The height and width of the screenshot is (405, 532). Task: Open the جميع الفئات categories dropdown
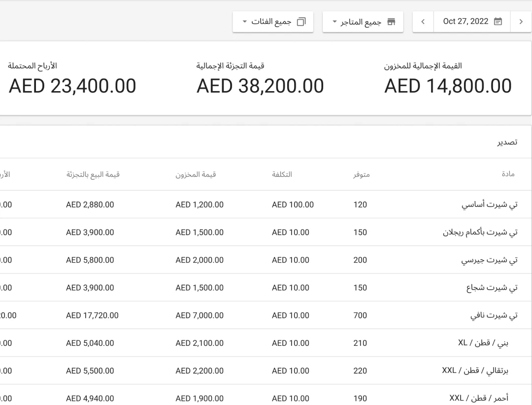tap(273, 21)
